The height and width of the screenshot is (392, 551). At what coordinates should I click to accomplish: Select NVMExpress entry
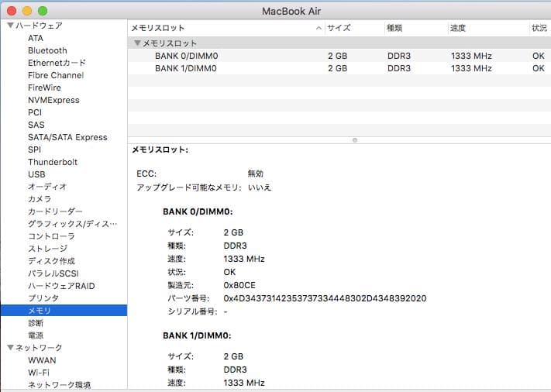coord(53,100)
